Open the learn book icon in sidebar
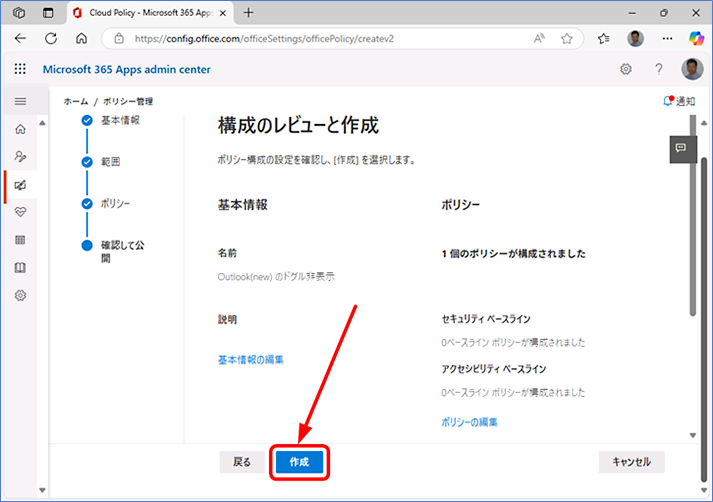Image resolution: width=713 pixels, height=502 pixels. coord(20,268)
